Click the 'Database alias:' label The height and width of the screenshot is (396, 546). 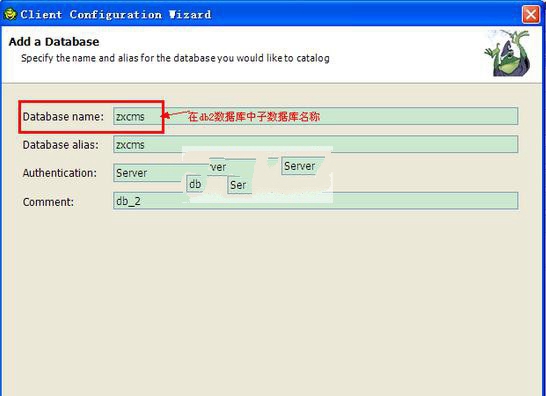coord(61,145)
